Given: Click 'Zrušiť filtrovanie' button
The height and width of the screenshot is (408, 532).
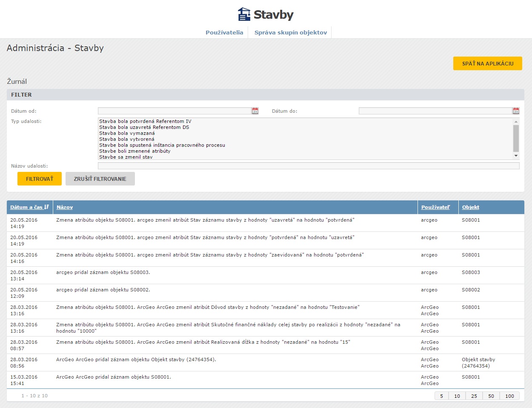Looking at the screenshot, I should pyautogui.click(x=100, y=179).
